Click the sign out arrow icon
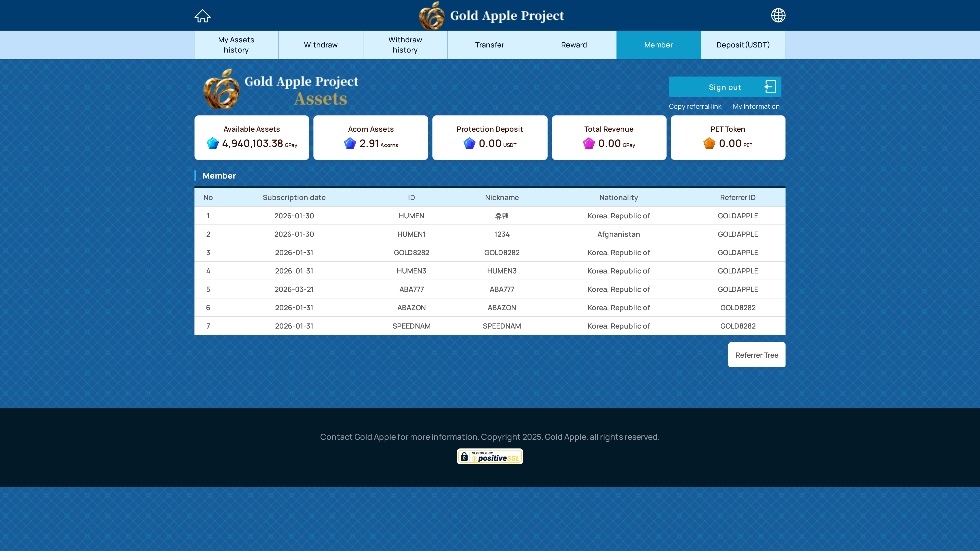Viewport: 980px width, 551px height. 770,87
